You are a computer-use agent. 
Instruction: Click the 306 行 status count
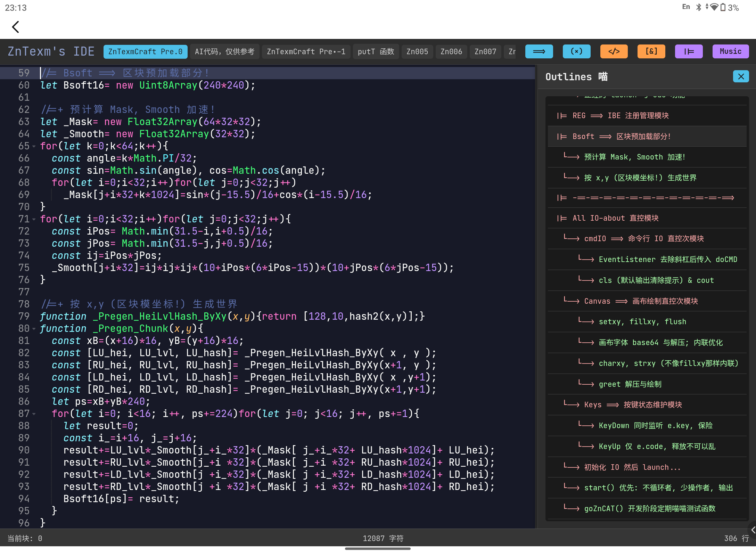pyautogui.click(x=736, y=538)
